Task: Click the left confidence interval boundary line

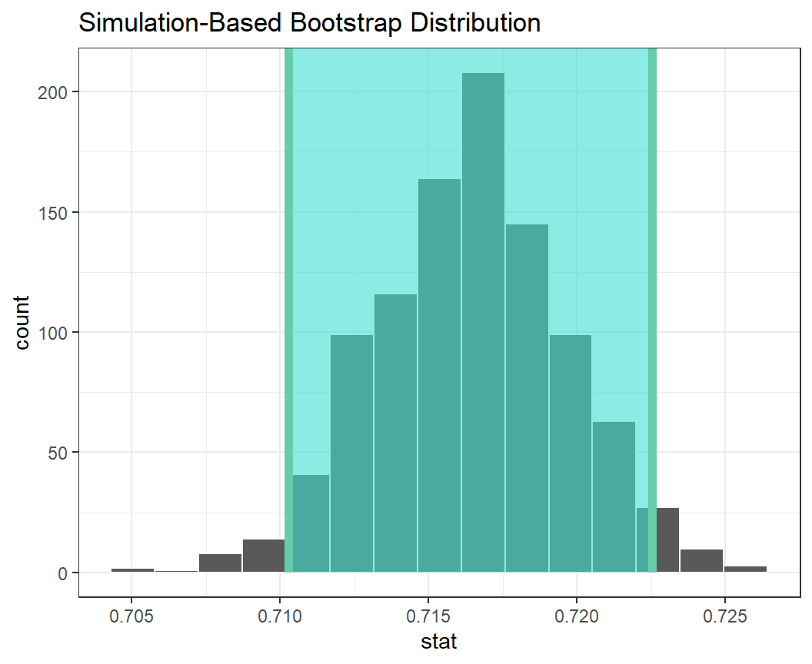Action: [288, 307]
